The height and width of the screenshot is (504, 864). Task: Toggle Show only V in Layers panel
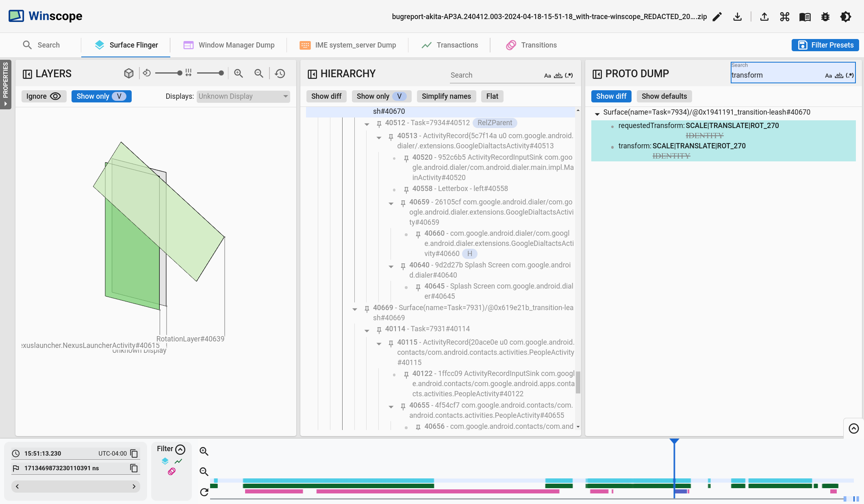(x=101, y=96)
